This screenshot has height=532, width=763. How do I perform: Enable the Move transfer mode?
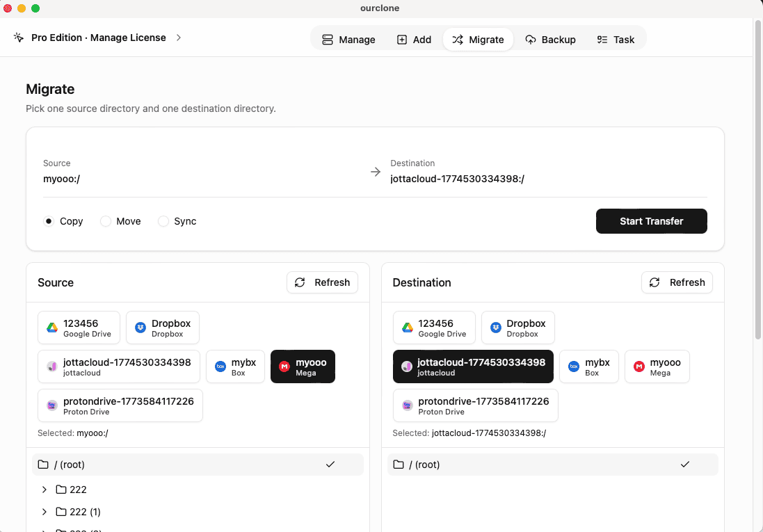click(x=106, y=220)
